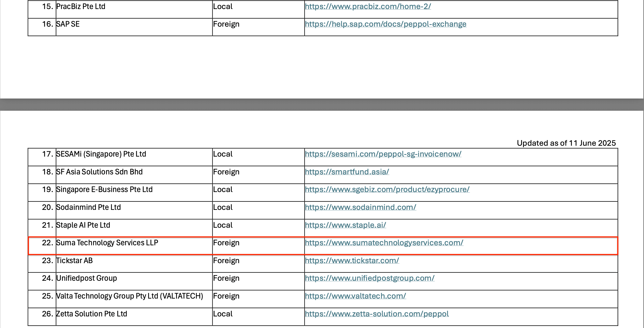Click the Zetta Solution Pte Ltd name

91,314
